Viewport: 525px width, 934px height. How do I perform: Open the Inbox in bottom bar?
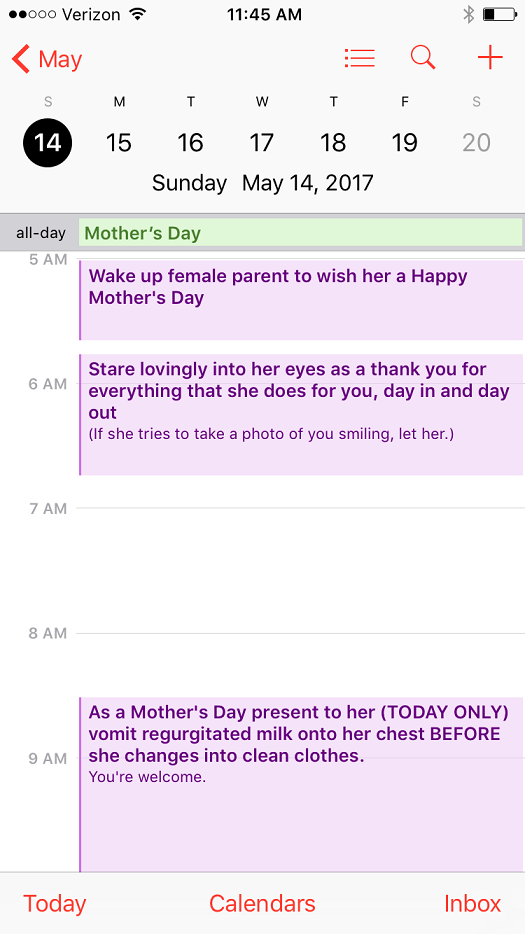tap(473, 904)
